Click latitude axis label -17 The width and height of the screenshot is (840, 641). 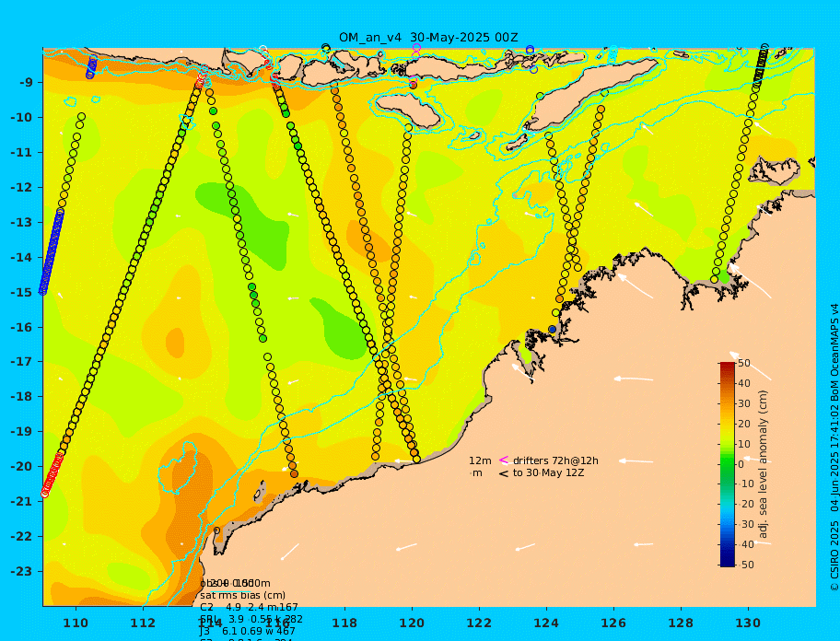point(21,362)
